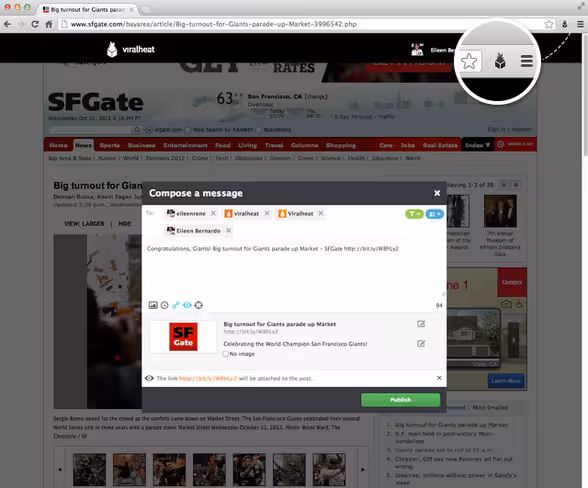The width and height of the screenshot is (588, 488).
Task: Go to previous photos with the left carousel arrow
Action: tap(60, 469)
